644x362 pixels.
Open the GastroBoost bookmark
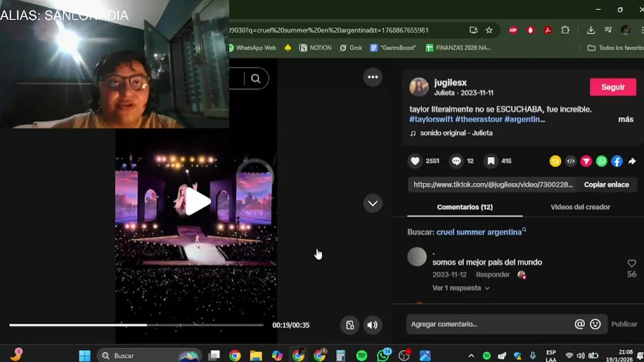click(393, 48)
